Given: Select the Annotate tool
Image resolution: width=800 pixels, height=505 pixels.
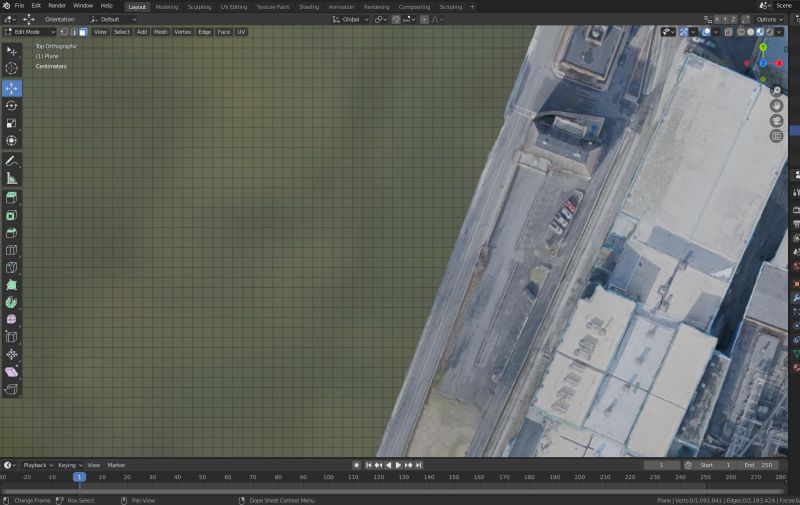Looking at the screenshot, I should (11, 161).
